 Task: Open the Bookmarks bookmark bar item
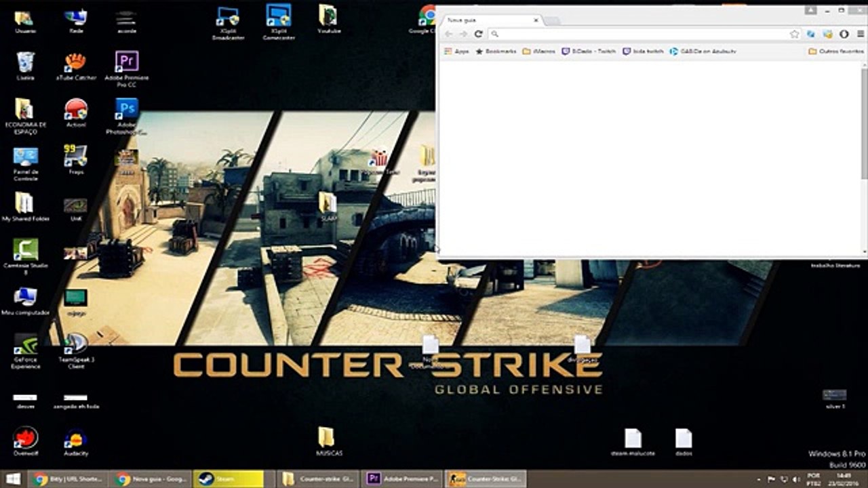(496, 52)
